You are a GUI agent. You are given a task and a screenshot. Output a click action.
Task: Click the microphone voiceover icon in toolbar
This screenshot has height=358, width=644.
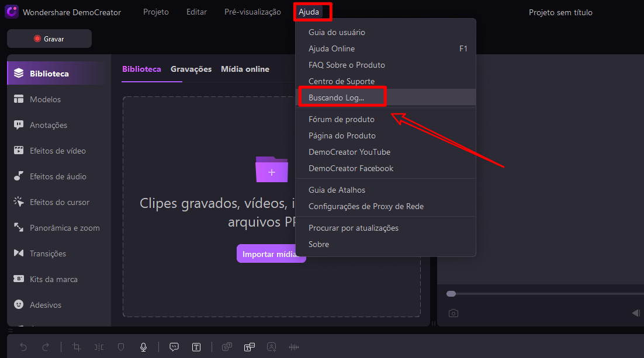[x=143, y=347]
